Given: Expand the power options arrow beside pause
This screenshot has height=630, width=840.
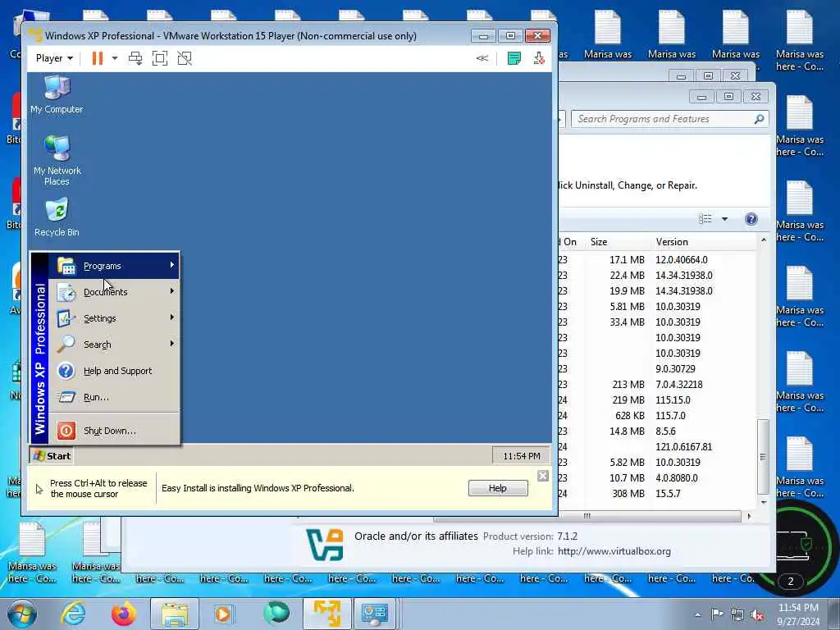Looking at the screenshot, I should click(x=115, y=58).
